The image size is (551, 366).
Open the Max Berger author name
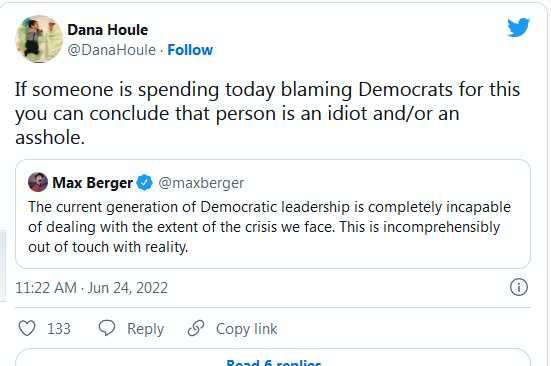92,183
